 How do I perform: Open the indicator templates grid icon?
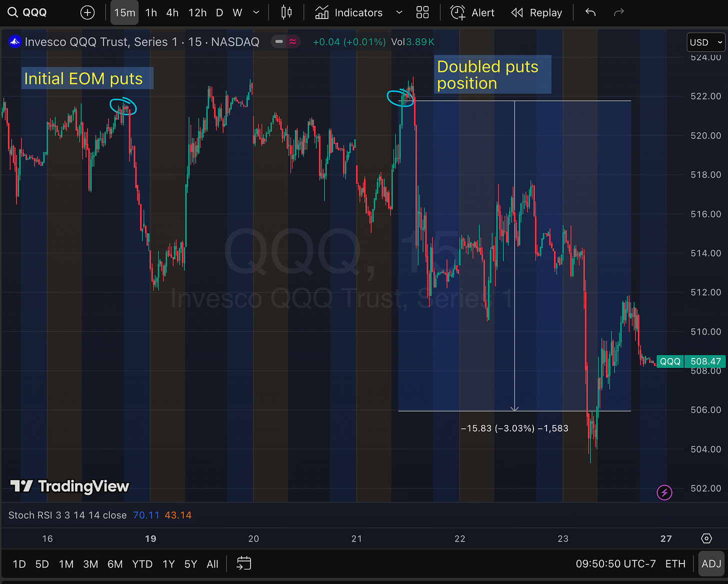point(422,12)
